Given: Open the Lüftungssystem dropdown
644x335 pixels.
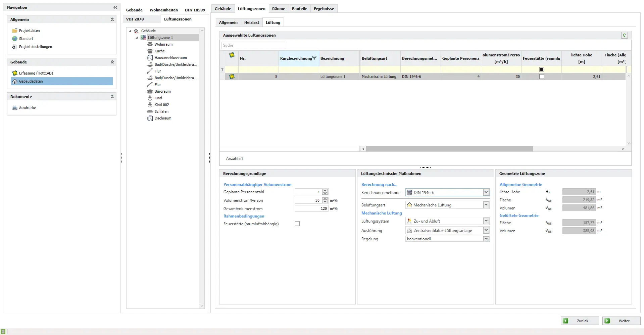Looking at the screenshot, I should click(486, 221).
